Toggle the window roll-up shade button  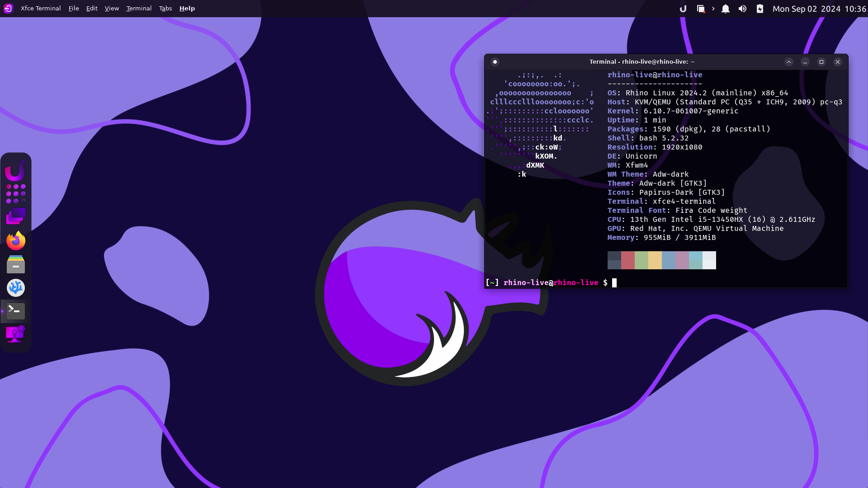pyautogui.click(x=788, y=62)
